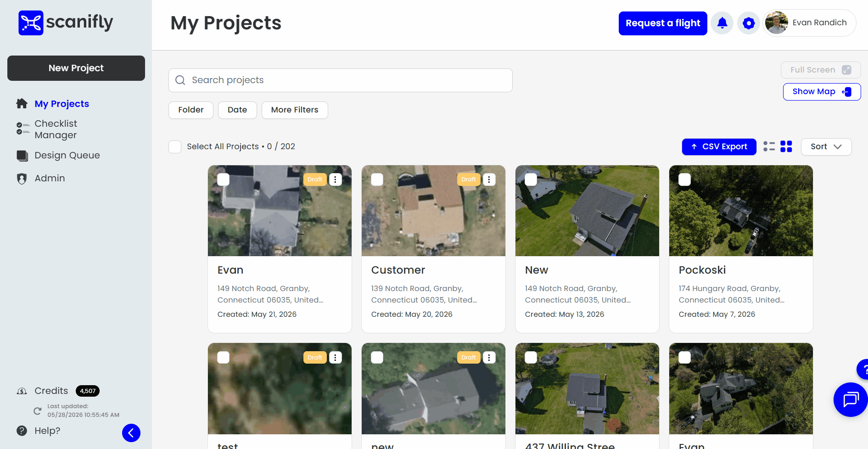Open the Customer project thumbnail
Viewport: 868px width, 449px height.
coord(433,211)
